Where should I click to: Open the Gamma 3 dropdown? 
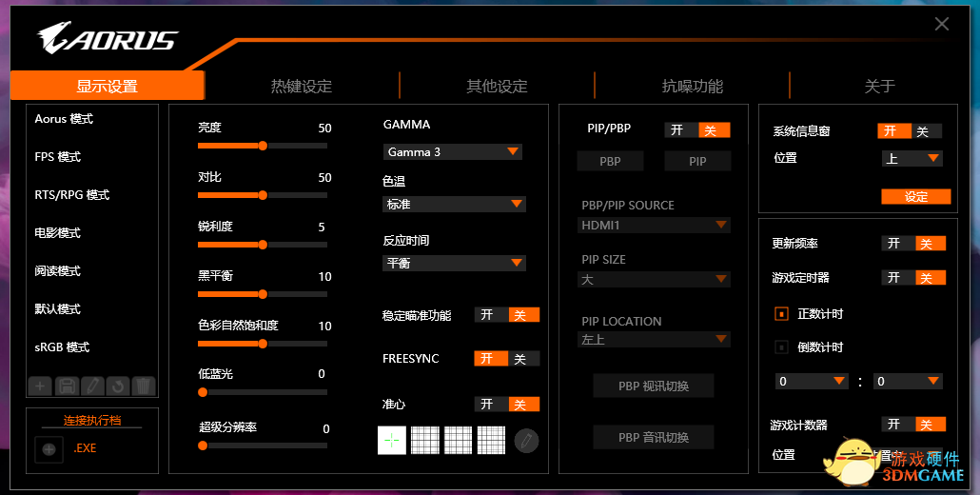(x=453, y=152)
